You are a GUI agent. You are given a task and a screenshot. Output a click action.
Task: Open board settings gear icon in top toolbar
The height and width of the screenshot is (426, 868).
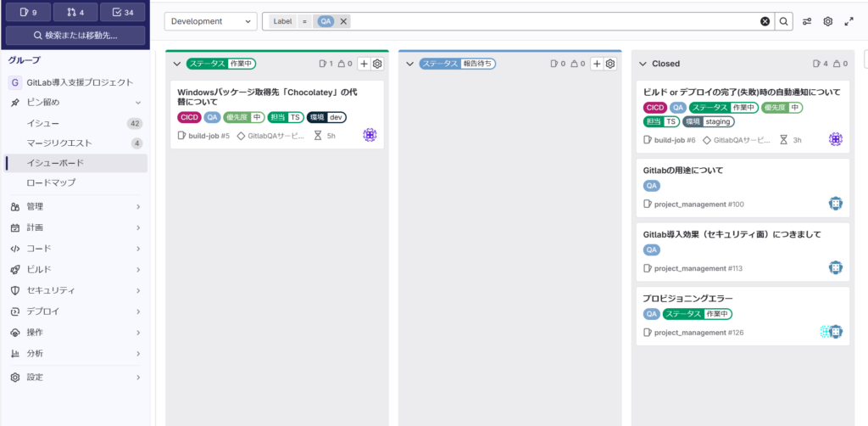(x=828, y=21)
